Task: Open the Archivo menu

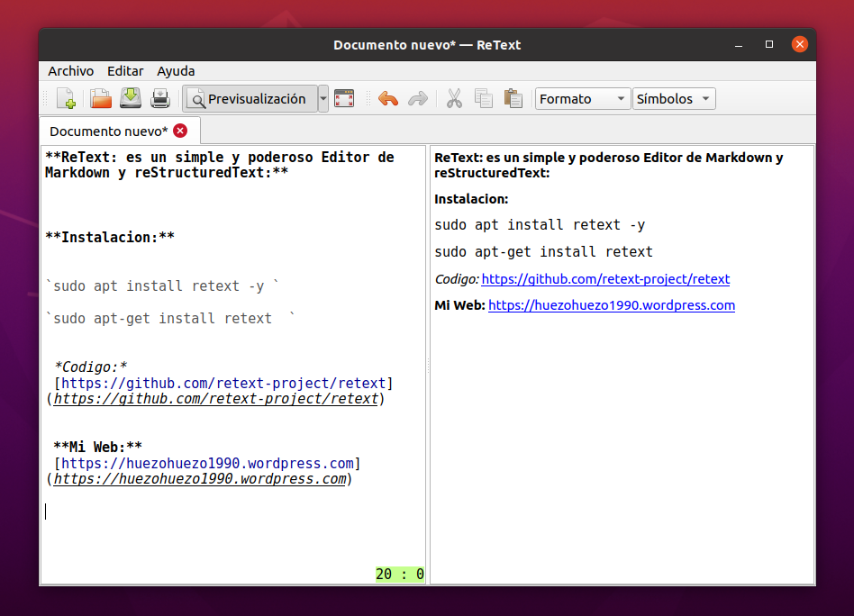Action: [x=71, y=71]
